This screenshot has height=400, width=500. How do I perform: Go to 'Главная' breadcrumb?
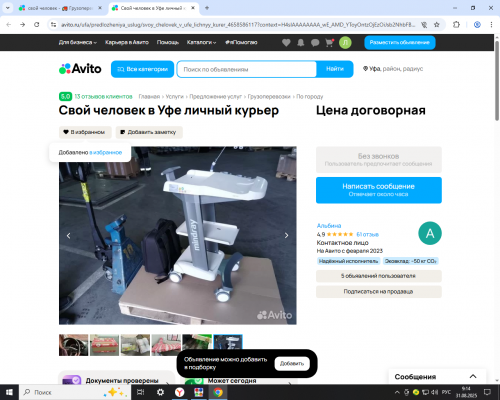(149, 96)
